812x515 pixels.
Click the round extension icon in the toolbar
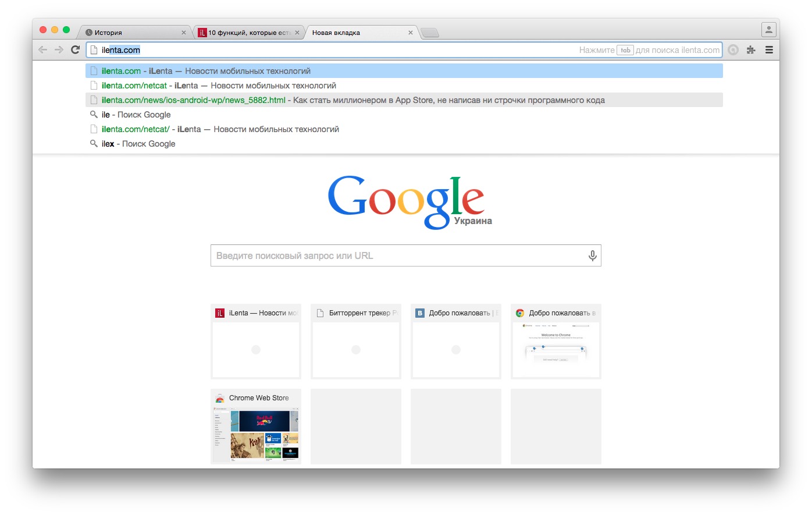[733, 50]
